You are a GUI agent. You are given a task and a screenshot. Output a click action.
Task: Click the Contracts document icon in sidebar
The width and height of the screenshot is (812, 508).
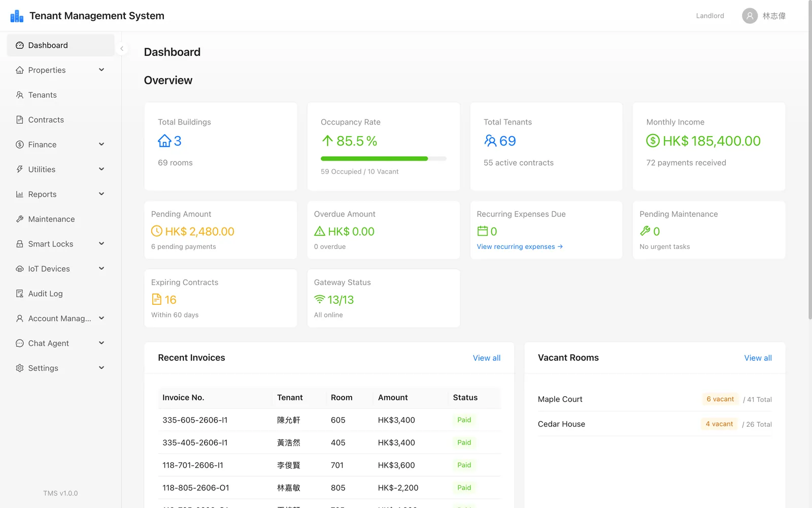click(x=20, y=120)
